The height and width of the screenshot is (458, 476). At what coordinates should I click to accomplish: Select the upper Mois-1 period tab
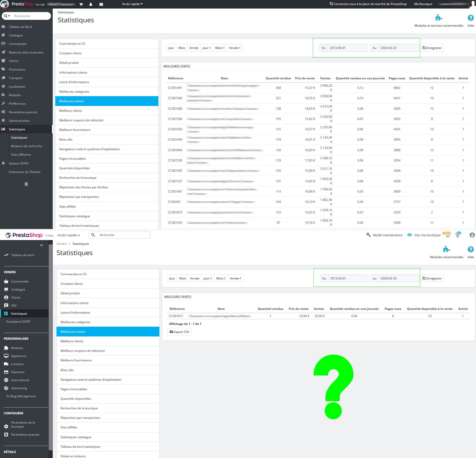(x=220, y=48)
